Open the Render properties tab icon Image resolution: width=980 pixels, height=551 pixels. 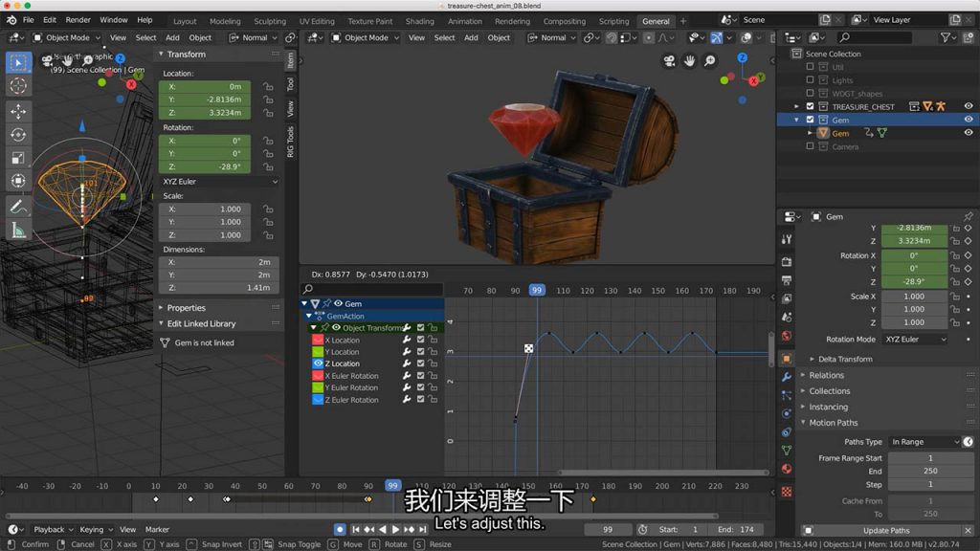point(787,262)
